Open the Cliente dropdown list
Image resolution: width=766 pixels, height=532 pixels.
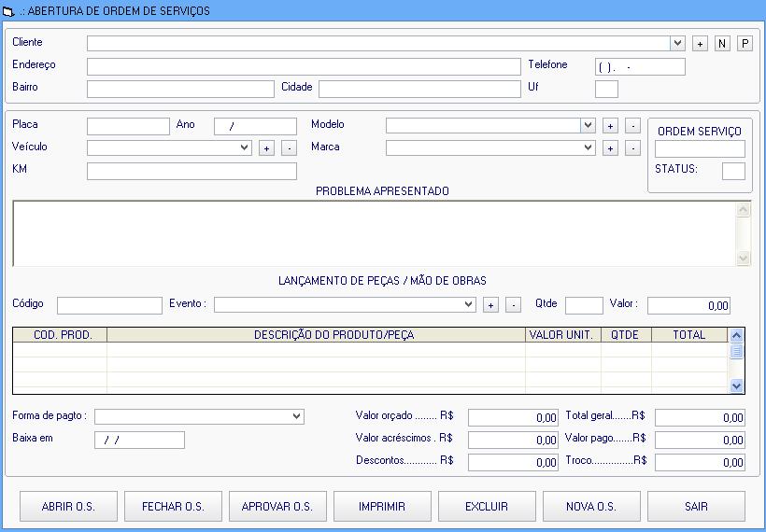coord(677,44)
